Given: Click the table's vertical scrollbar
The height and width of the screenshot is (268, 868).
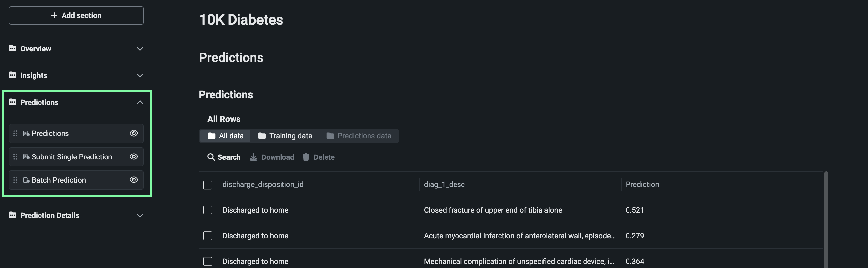Looking at the screenshot, I should pyautogui.click(x=826, y=219).
